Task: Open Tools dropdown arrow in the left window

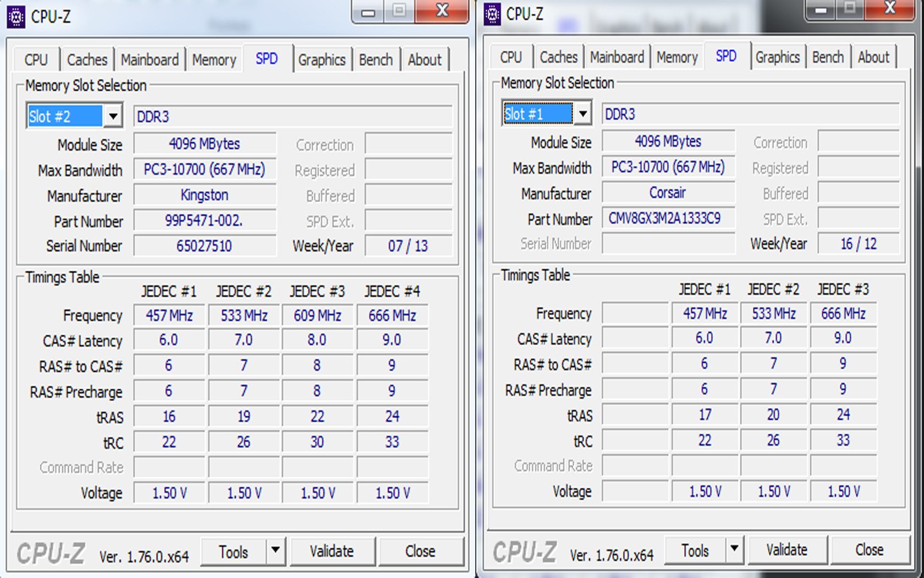Action: click(x=276, y=551)
